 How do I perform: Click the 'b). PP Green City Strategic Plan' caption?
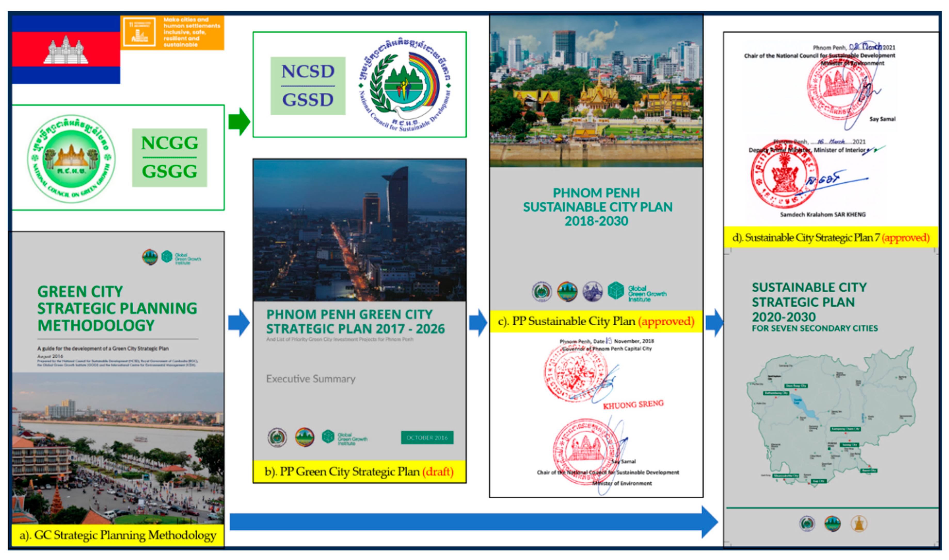point(359,472)
